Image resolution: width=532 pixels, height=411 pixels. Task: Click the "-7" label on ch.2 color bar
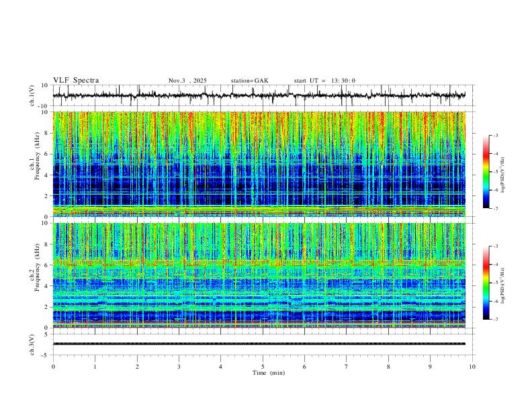point(495,320)
